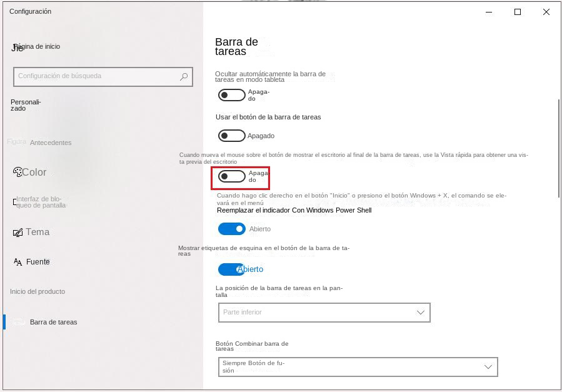Open the 'Siempre Botón de fusión' dropdown

point(358,367)
